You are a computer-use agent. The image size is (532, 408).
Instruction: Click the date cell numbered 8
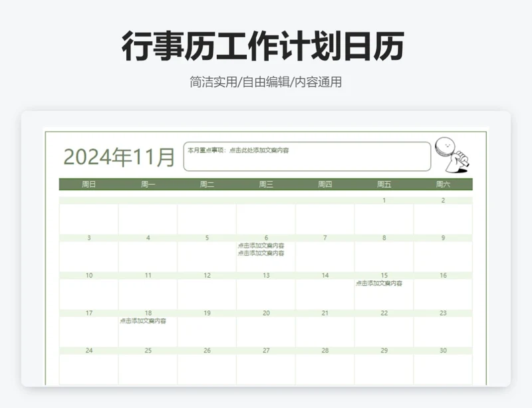pos(384,238)
